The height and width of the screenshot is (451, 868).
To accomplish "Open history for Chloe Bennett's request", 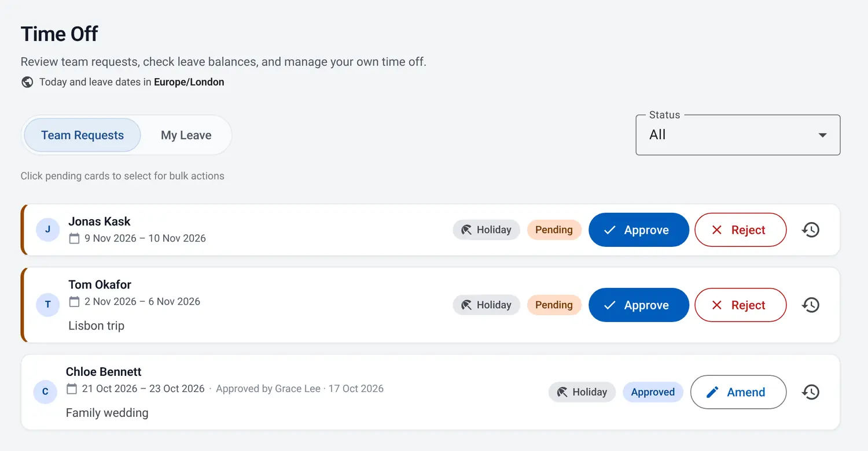I will (x=810, y=392).
